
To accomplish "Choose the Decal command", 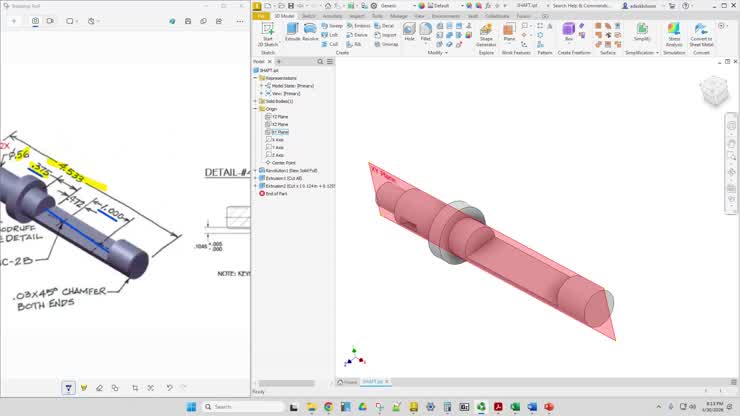I will (384, 25).
